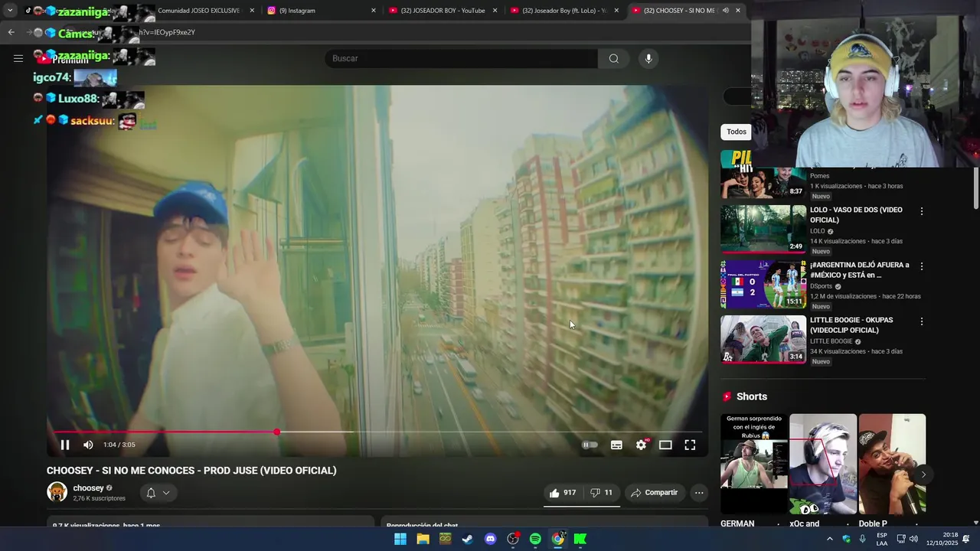Select the Todos filter chip
Image resolution: width=980 pixels, height=551 pixels.
[x=737, y=132]
